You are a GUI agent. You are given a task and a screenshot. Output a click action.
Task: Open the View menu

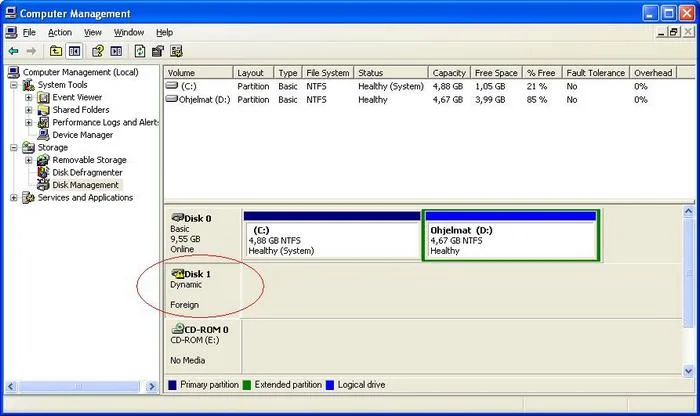(x=93, y=32)
